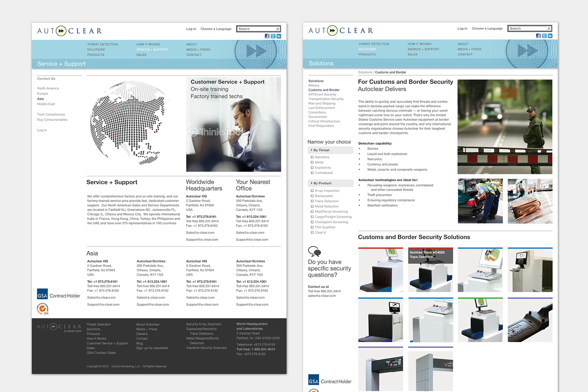Viewport: 588px width, 392px height.
Task: Open Sign-up for newsletter footer link
Action: tap(152, 348)
